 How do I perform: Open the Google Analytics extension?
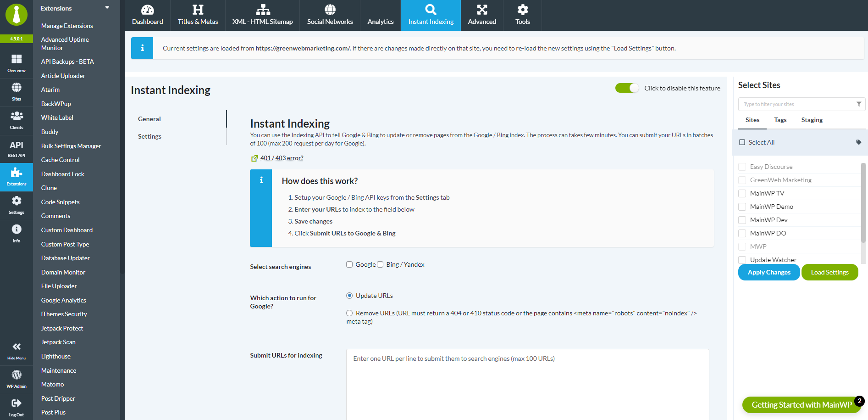pyautogui.click(x=64, y=300)
